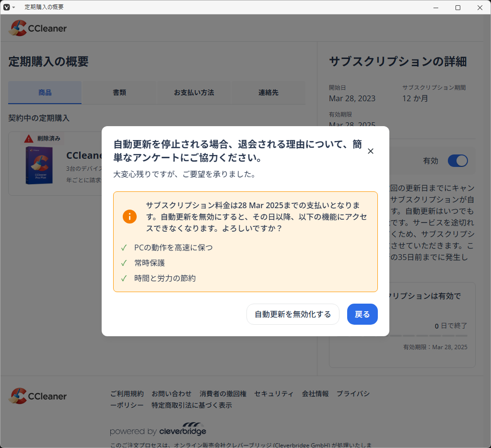Open the プライバシーポリシー footer link
This screenshot has height=448, width=491.
(x=353, y=393)
